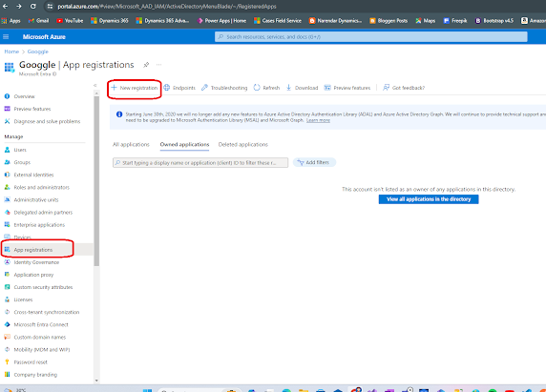The image size is (546, 392).
Task: Click the application name filter search box
Action: click(x=200, y=162)
